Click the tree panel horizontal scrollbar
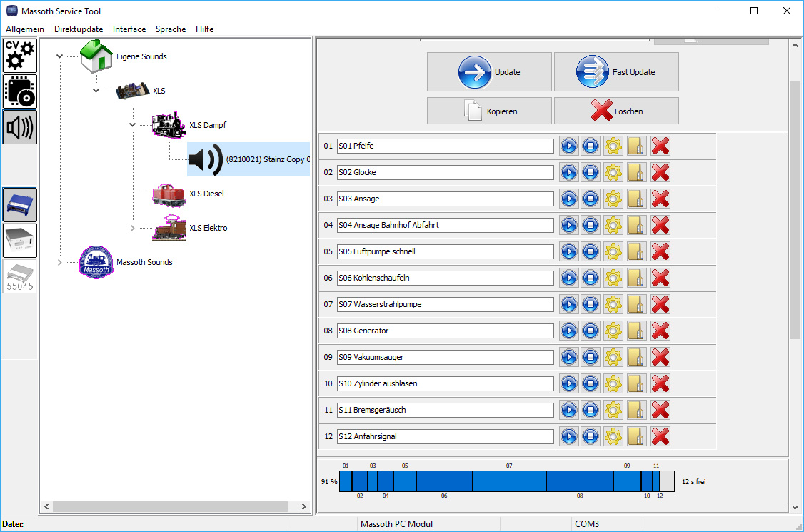 coord(170,506)
